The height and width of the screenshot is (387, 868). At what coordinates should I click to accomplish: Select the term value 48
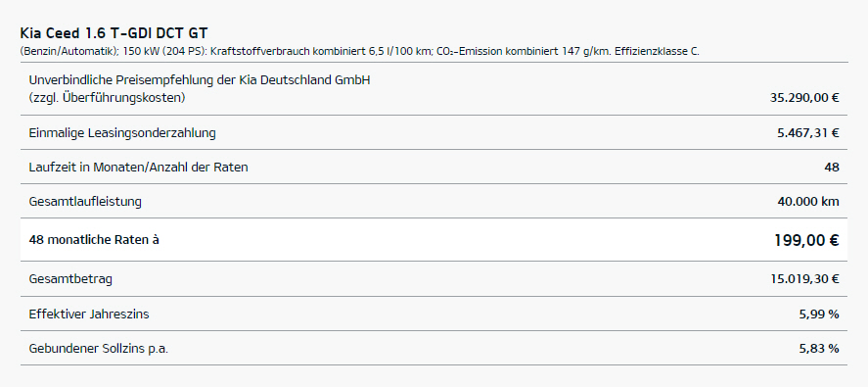pyautogui.click(x=832, y=167)
